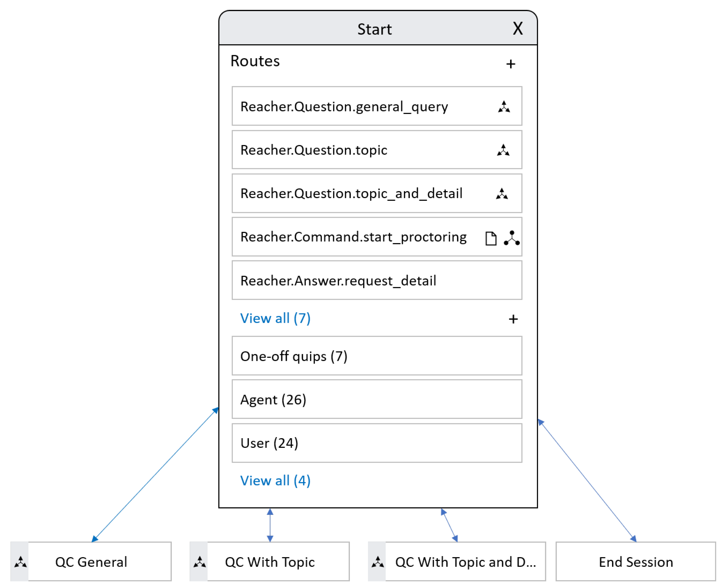724x588 pixels.
Task: Add a new route with Routes plus
Action: click(511, 64)
